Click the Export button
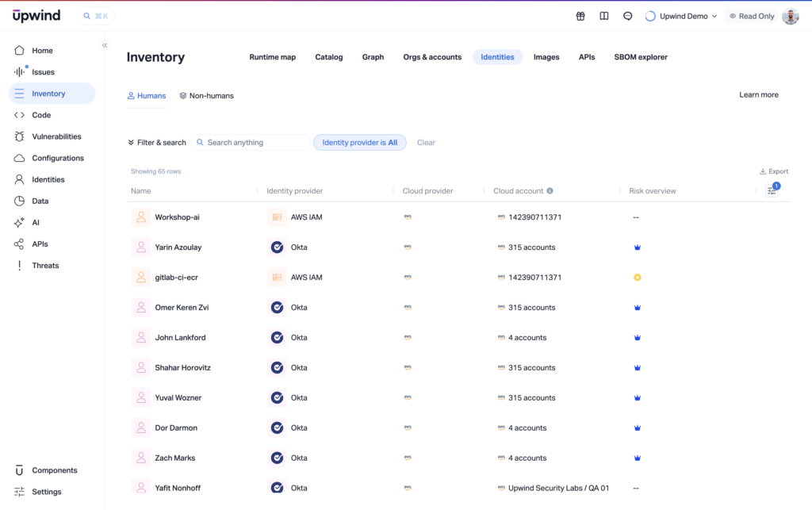This screenshot has width=812, height=510. click(774, 171)
